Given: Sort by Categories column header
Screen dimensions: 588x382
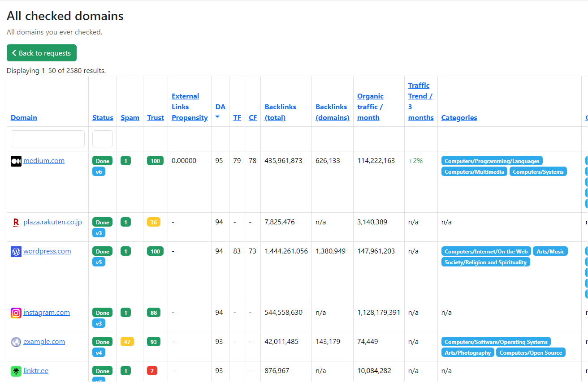Looking at the screenshot, I should (459, 118).
